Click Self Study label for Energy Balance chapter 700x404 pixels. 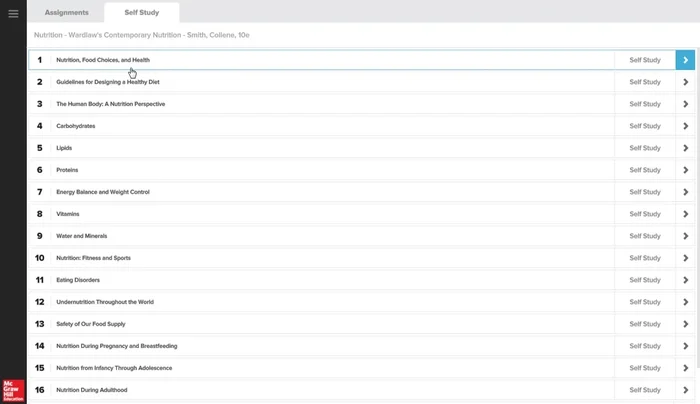[645, 192]
